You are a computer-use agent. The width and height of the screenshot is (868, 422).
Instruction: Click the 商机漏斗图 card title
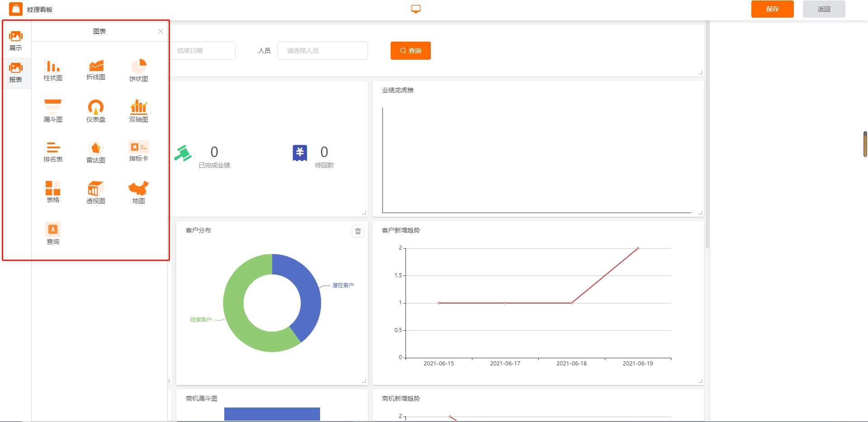[x=202, y=398]
